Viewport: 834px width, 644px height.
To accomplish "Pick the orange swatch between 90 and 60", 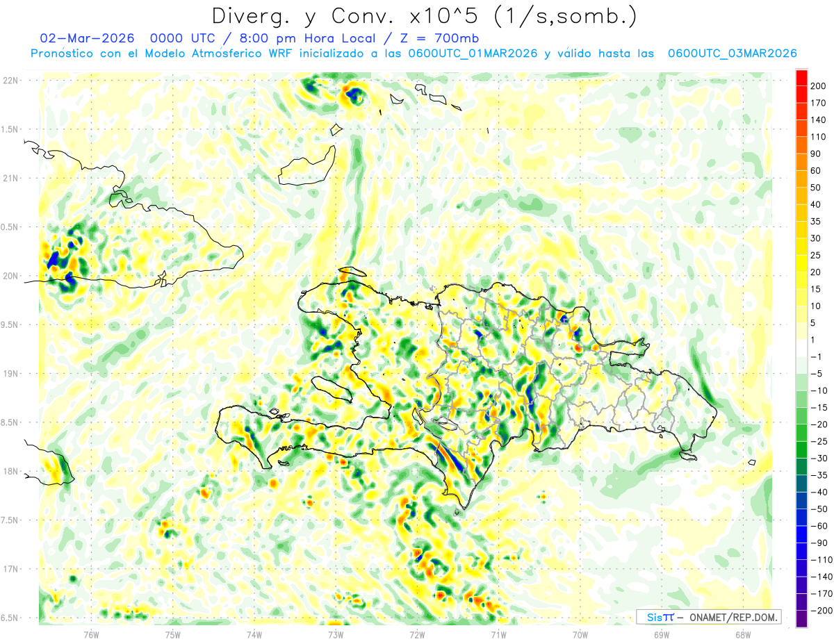I will click(x=801, y=162).
